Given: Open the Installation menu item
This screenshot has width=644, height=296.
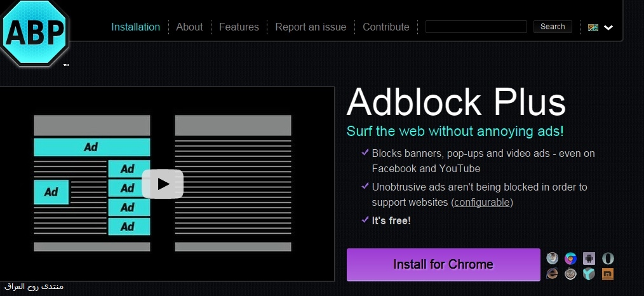Looking at the screenshot, I should [x=136, y=27].
